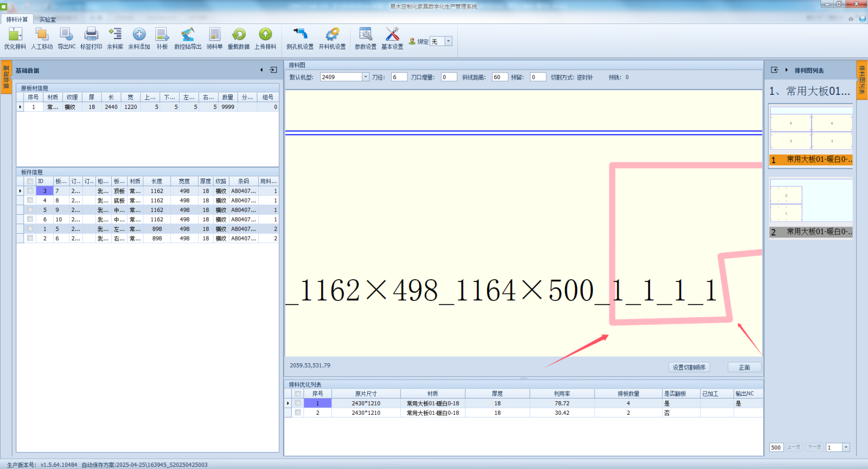Collapse the ribbon with the caret icon
The width and height of the screenshot is (868, 469).
coord(851,19)
